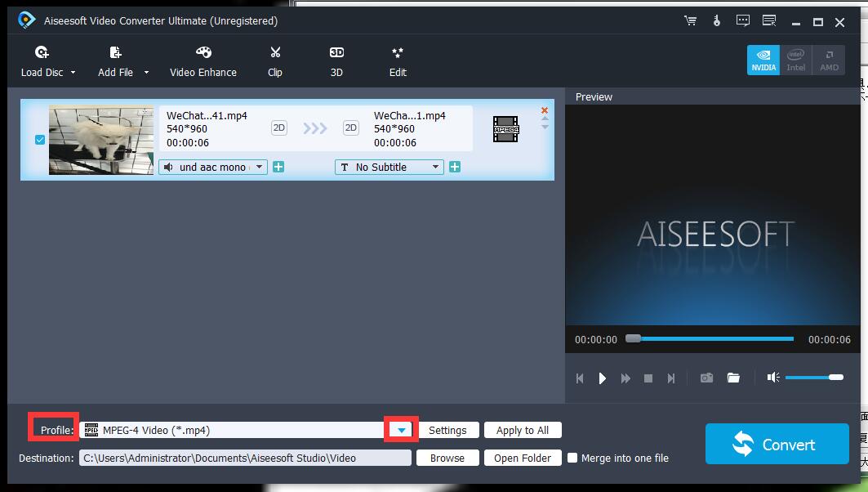Add audio track with plus button
The width and height of the screenshot is (868, 492).
click(x=278, y=167)
